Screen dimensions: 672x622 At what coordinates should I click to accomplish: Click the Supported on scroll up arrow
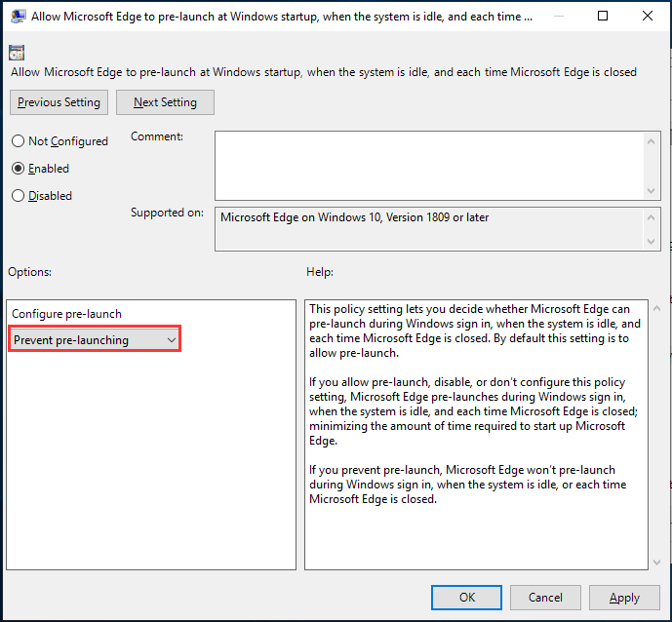[651, 217]
